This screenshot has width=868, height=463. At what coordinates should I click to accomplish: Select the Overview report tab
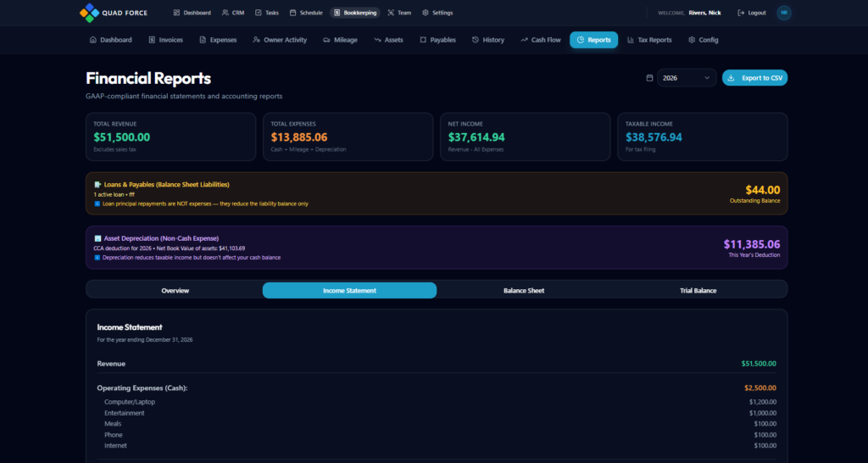click(175, 290)
